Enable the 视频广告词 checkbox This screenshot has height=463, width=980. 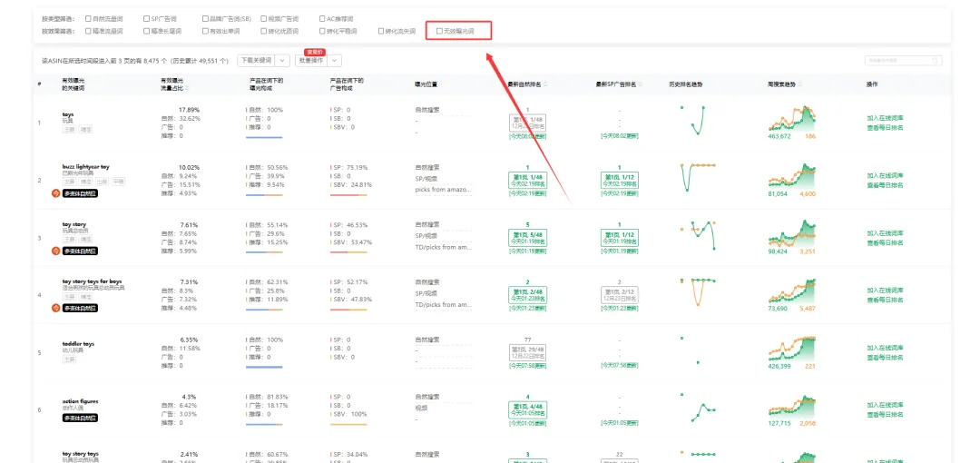coord(263,19)
